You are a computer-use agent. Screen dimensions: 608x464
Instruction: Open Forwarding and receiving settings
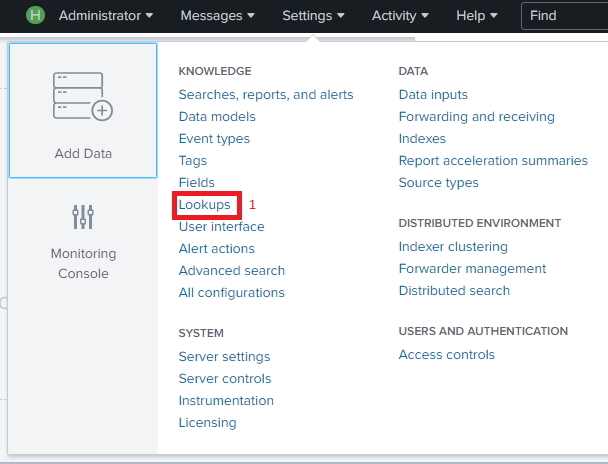[476, 117]
